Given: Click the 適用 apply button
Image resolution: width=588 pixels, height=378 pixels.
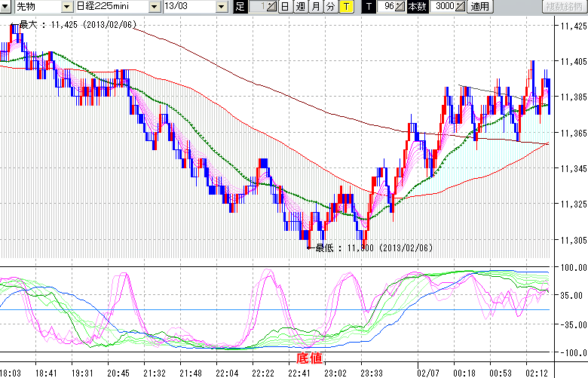Looking at the screenshot, I should pos(479,7).
